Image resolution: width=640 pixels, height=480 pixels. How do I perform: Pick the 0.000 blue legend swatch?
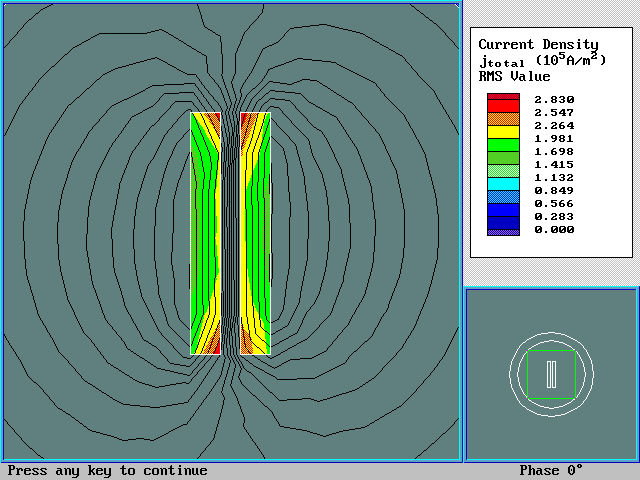click(503, 229)
